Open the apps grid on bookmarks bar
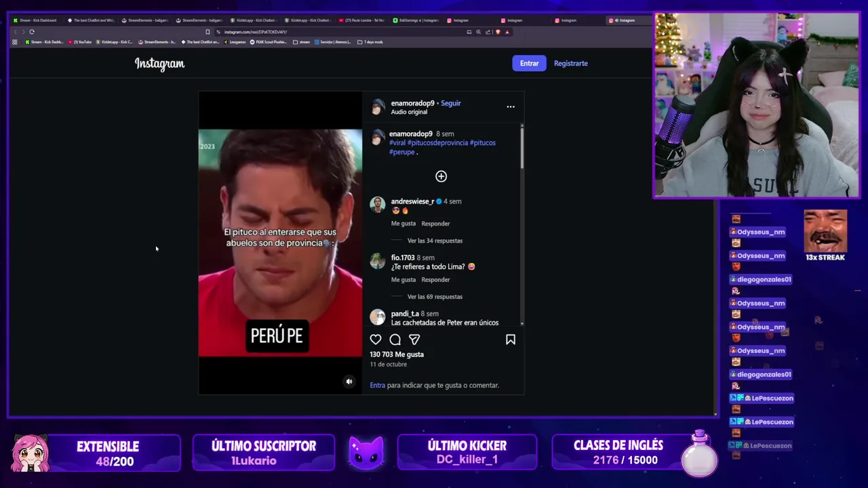 click(15, 42)
